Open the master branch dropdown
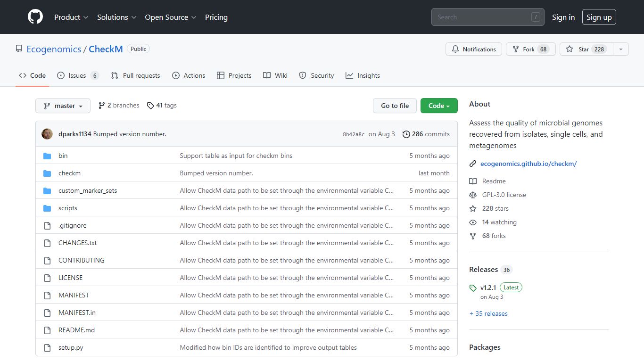Screen dimensions: 644x362 pos(63,106)
